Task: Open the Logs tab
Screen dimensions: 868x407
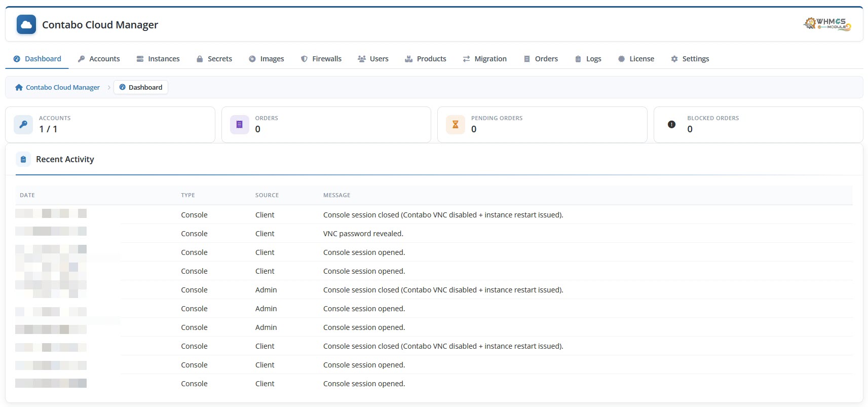Action: pos(588,59)
